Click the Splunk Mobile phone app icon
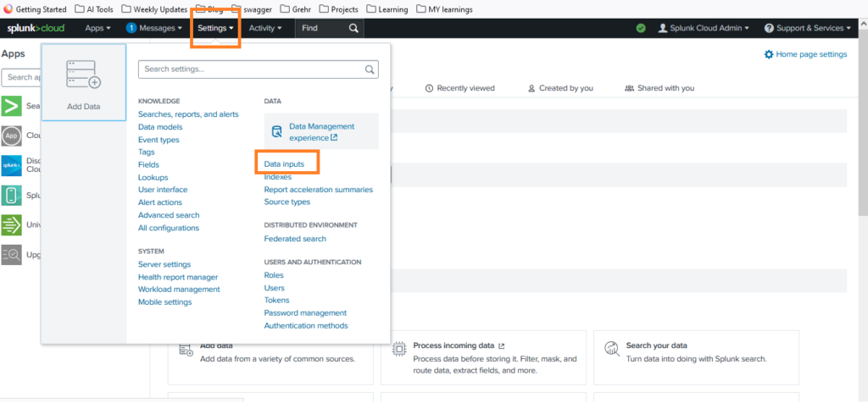 coord(12,195)
